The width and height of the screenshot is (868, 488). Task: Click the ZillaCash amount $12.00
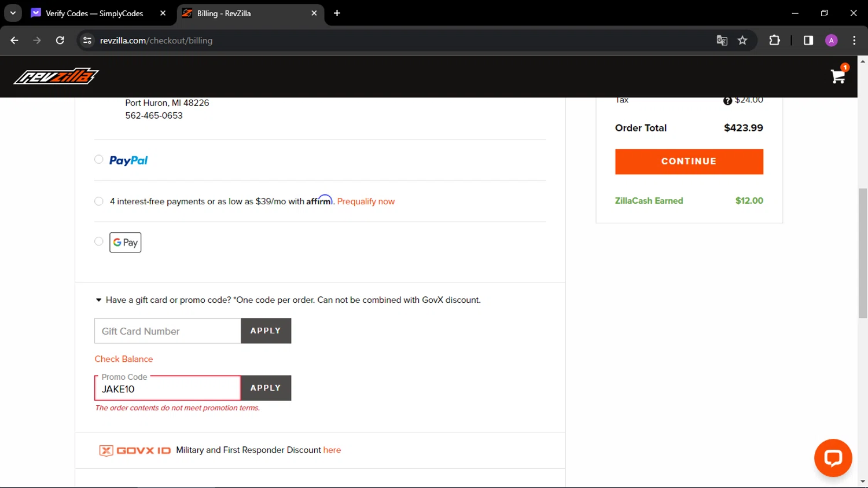pos(749,201)
